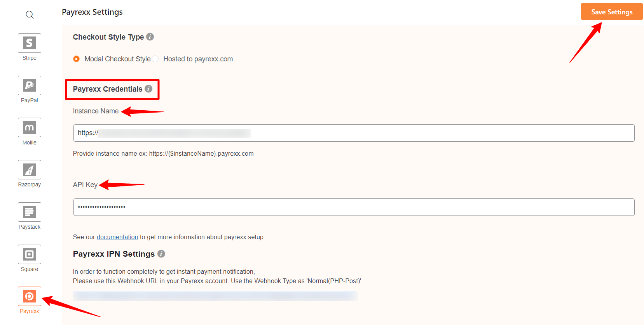This screenshot has width=644, height=325.
Task: Click the Mollie label in sidebar
Action: pyautogui.click(x=30, y=143)
